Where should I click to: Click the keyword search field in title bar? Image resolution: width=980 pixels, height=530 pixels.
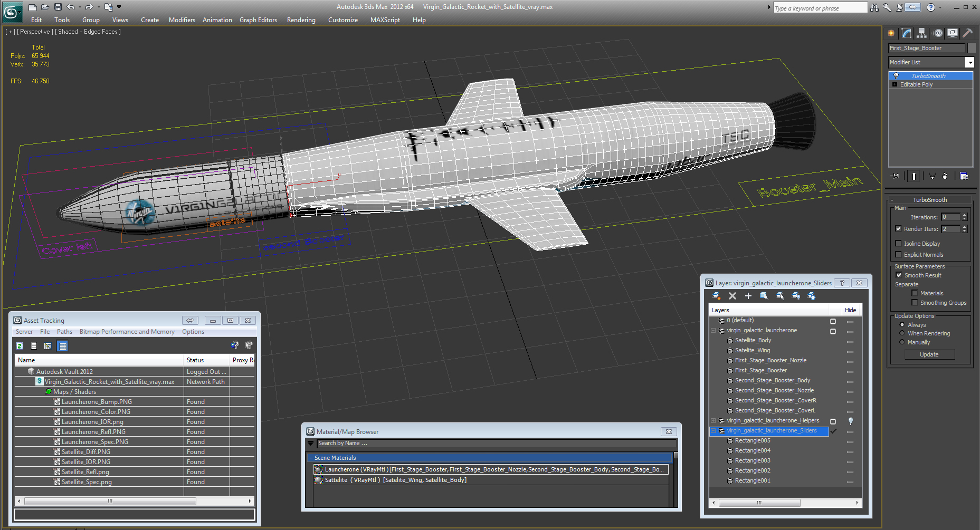click(820, 8)
